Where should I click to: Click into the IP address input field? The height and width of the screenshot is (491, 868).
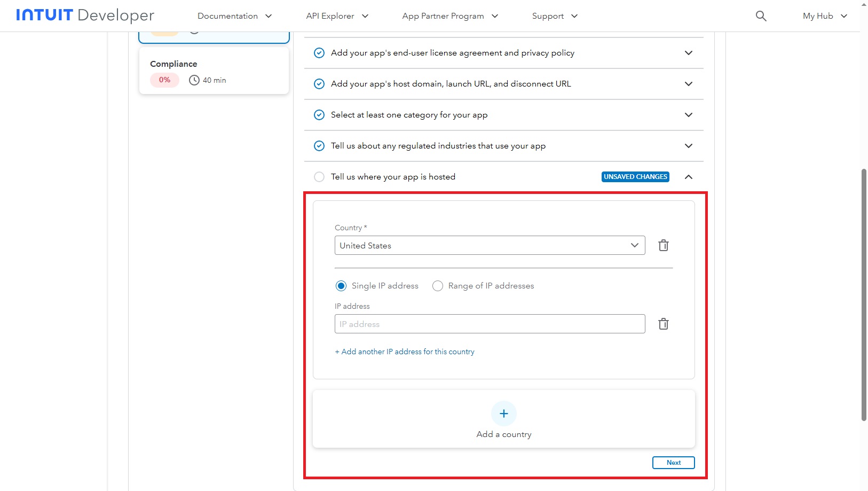click(x=490, y=324)
